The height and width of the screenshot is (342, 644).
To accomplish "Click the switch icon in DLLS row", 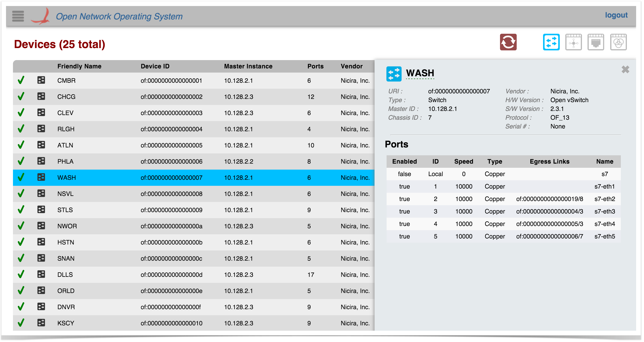I will 41,274.
